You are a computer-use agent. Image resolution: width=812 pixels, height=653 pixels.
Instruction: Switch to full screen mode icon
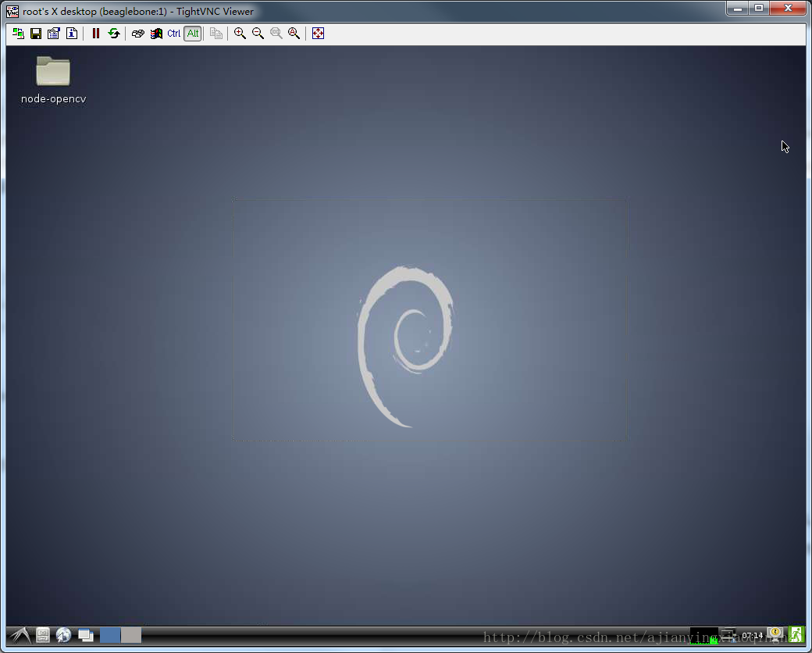(318, 34)
